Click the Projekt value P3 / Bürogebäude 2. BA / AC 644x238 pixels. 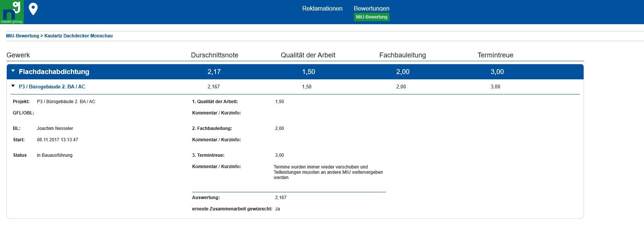[x=66, y=102]
